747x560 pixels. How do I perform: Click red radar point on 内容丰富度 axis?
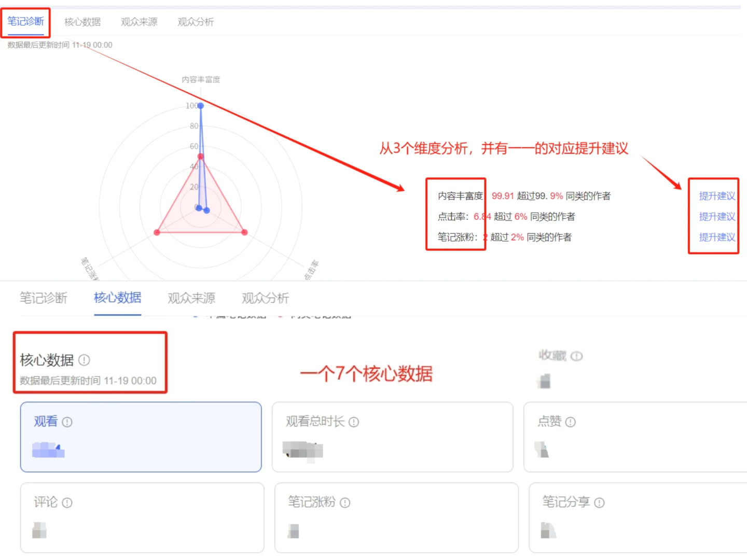click(201, 156)
